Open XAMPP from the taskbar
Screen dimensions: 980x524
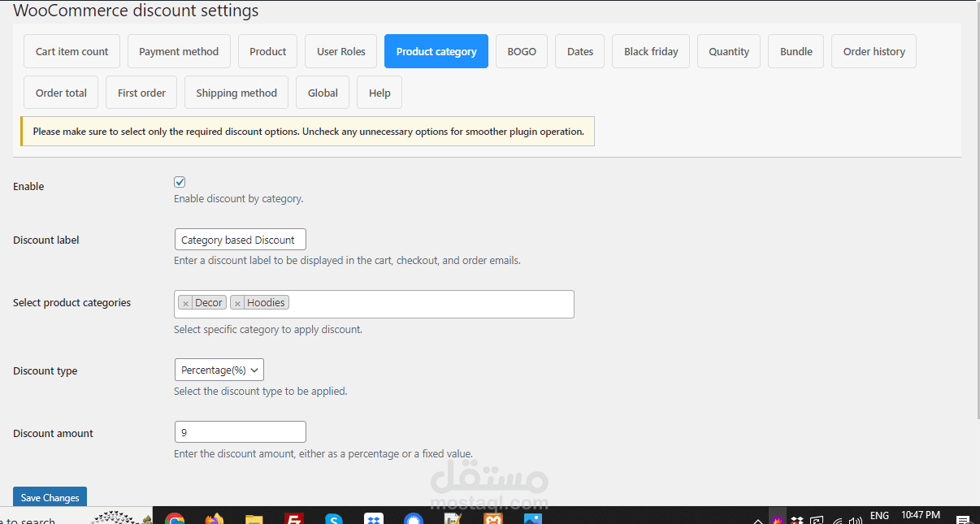pos(493,519)
